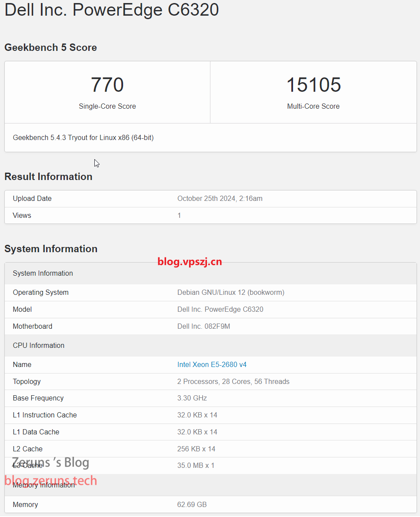Click the Result Information heading

click(48, 177)
